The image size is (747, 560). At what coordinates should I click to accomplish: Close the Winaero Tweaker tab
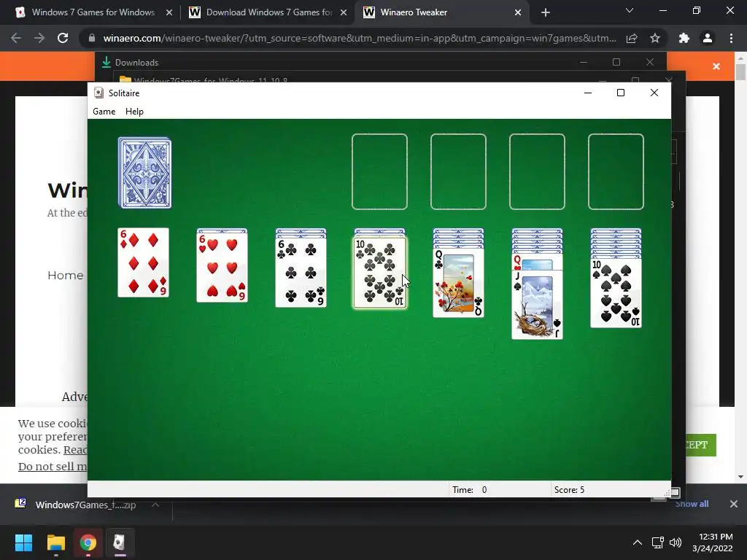pyautogui.click(x=518, y=12)
